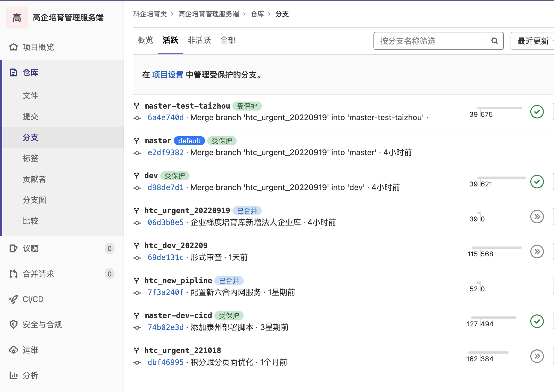The height and width of the screenshot is (392, 554).
Task: Click the project avatar 高 at top left
Action: tap(16, 17)
